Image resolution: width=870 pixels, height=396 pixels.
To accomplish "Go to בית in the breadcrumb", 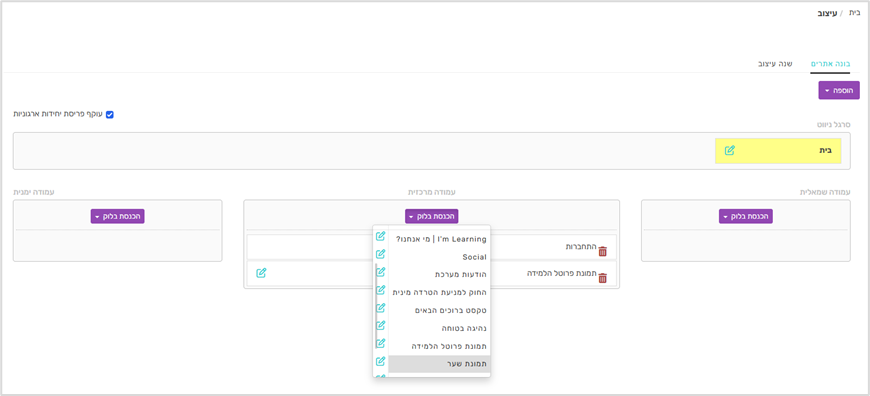I will [x=855, y=12].
